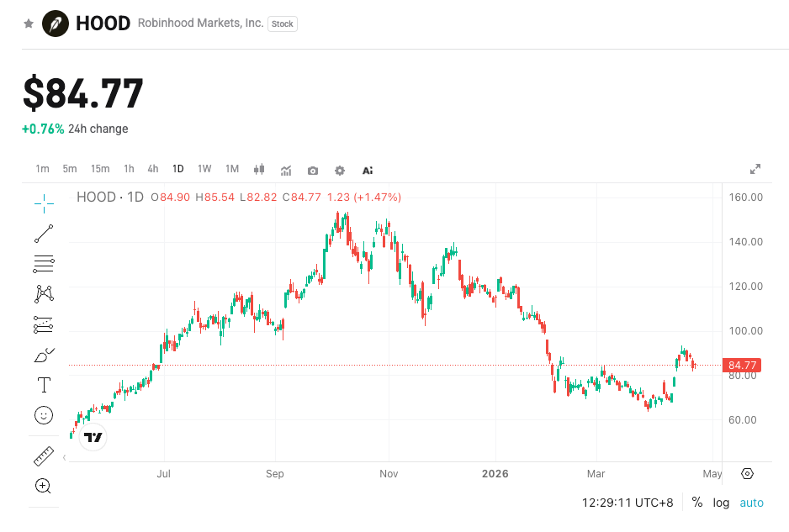
Task: Toggle auto scale for the chart
Action: point(751,503)
